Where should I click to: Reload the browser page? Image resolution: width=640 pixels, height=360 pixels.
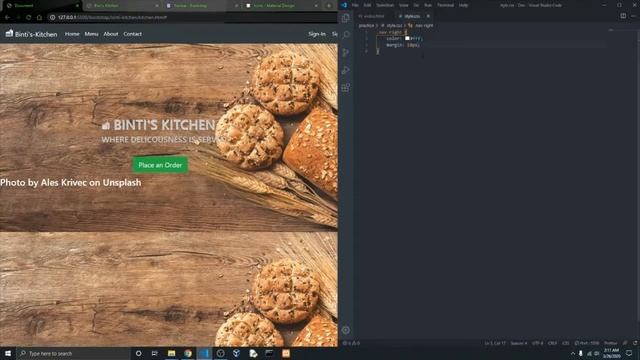pyautogui.click(x=28, y=18)
